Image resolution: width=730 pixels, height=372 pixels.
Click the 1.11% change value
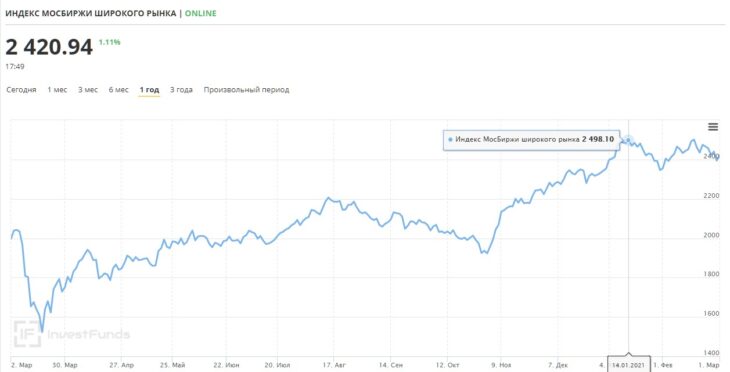point(109,42)
